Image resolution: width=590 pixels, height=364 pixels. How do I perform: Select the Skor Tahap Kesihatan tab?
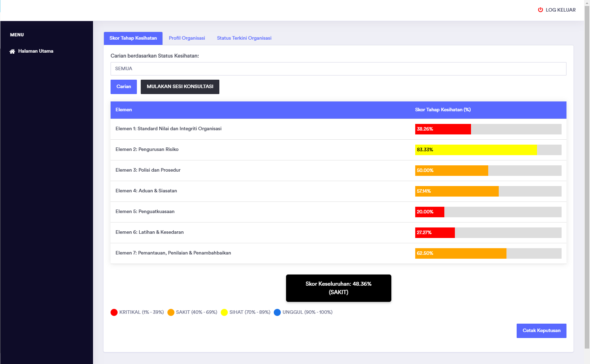(x=133, y=38)
